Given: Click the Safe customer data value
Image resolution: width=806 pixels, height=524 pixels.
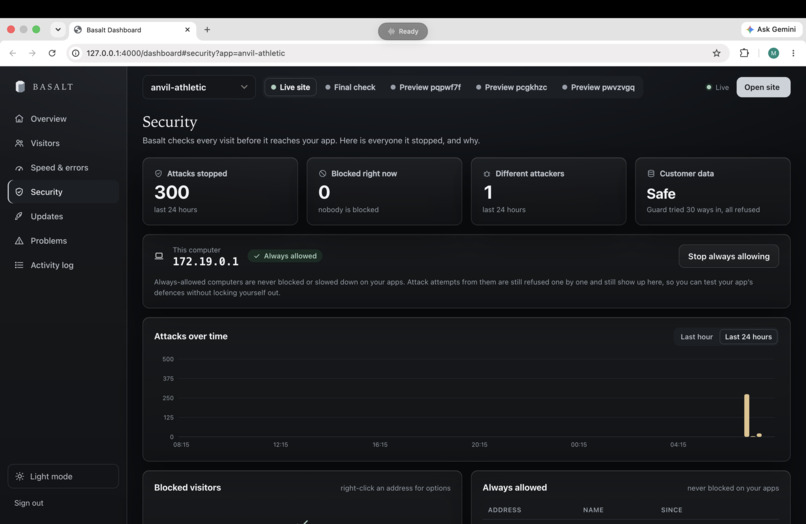Looking at the screenshot, I should [x=661, y=194].
